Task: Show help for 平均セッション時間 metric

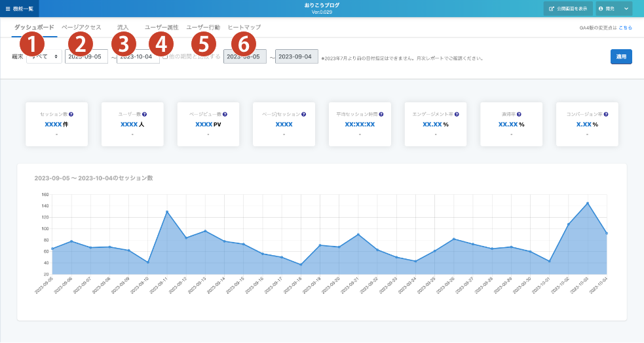Action: [x=381, y=114]
